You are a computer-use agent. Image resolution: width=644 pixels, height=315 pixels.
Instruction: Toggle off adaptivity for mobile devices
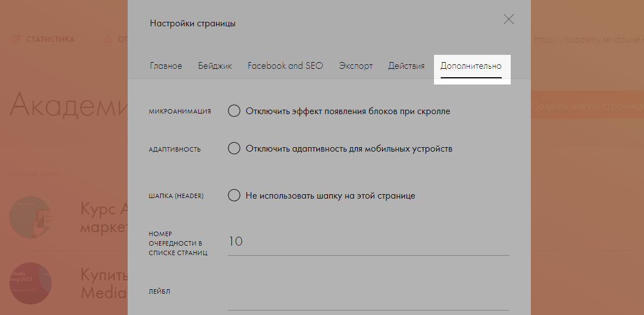coord(234,149)
